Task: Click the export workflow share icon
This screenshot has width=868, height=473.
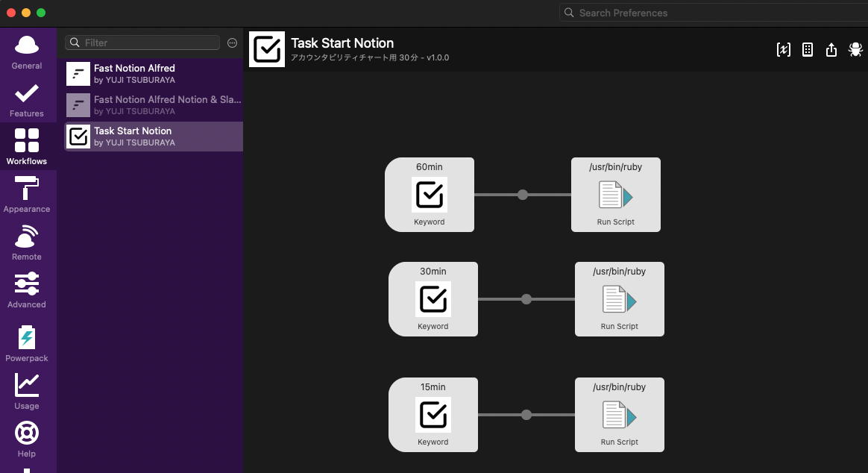Action: point(831,50)
